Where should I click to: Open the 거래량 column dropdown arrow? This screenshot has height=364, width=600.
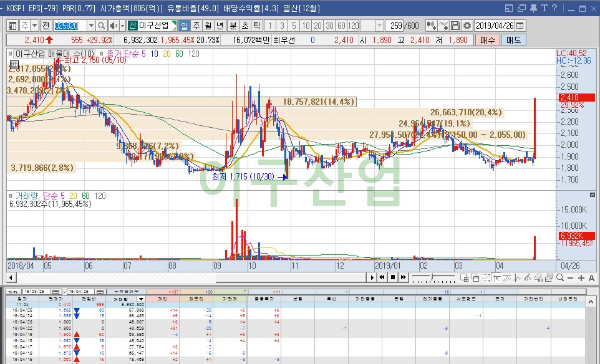pos(141,299)
